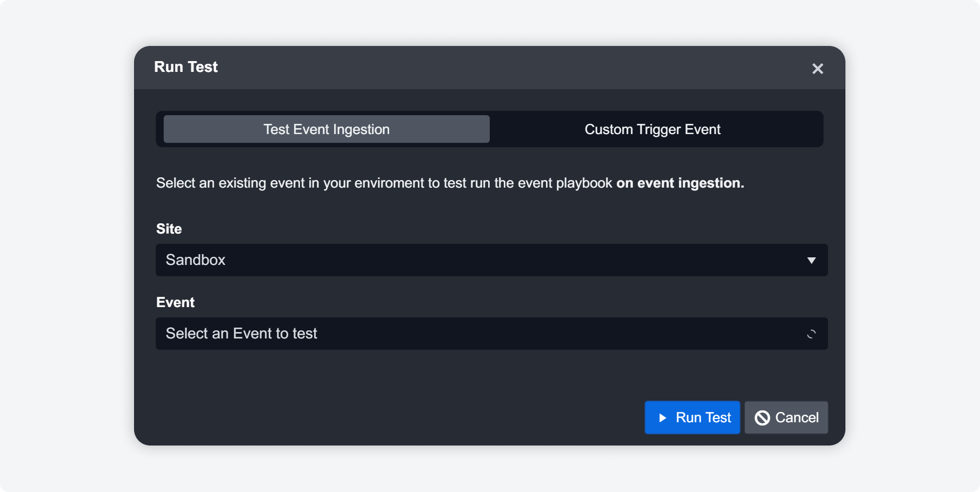Click the prohibited circle icon on Cancel
Image resolution: width=980 pixels, height=492 pixels.
pyautogui.click(x=762, y=418)
